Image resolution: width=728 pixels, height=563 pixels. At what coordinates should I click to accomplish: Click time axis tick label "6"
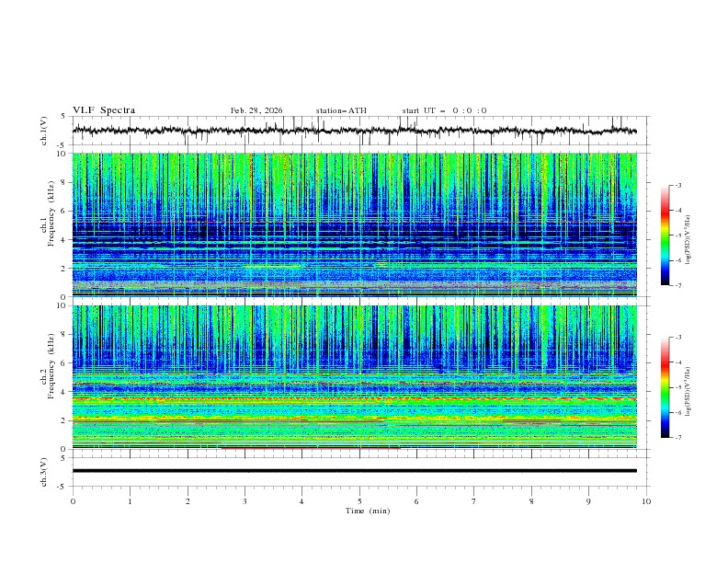tap(417, 501)
